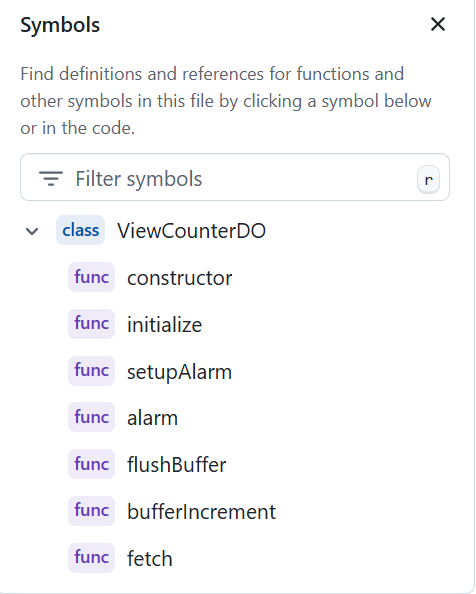Navigate to the alarm function

152,418
